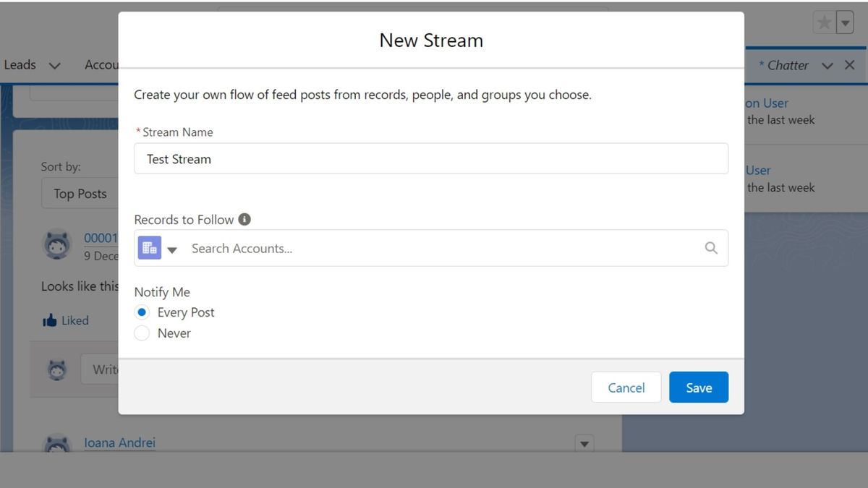This screenshot has height=488, width=868.
Task: Click the favorite star icon at top right
Action: [x=822, y=22]
